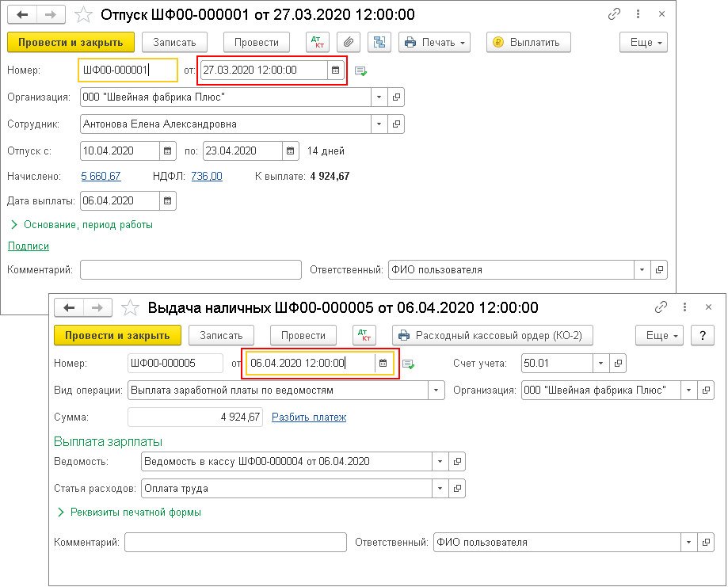Click the calendar icon for Дата выплаты
This screenshot has height=587, width=728.
click(167, 201)
